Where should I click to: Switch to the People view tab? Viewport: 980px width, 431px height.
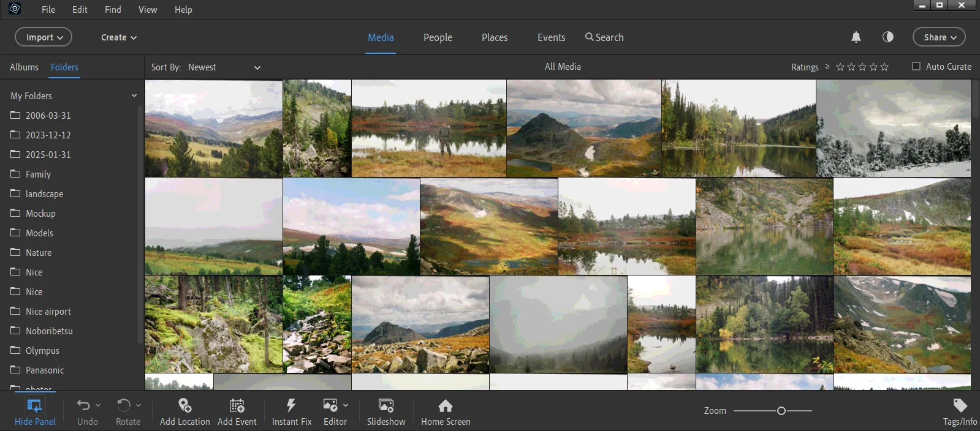[438, 37]
